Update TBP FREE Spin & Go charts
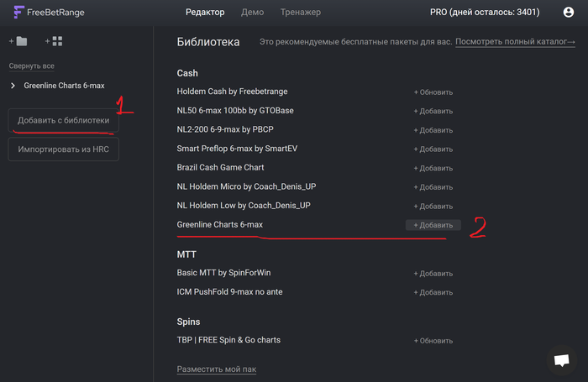Screen dimensions: 588x382 pos(433,341)
